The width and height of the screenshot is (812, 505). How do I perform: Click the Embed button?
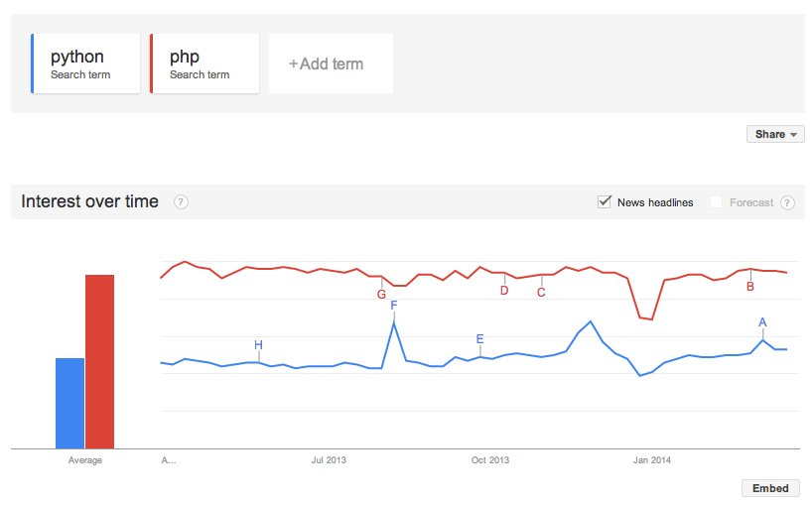pos(770,488)
